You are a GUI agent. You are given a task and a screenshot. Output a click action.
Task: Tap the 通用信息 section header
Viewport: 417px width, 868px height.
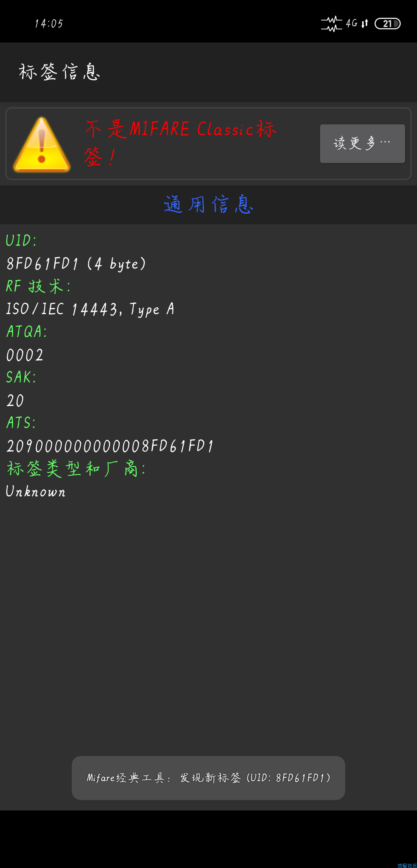pos(208,204)
